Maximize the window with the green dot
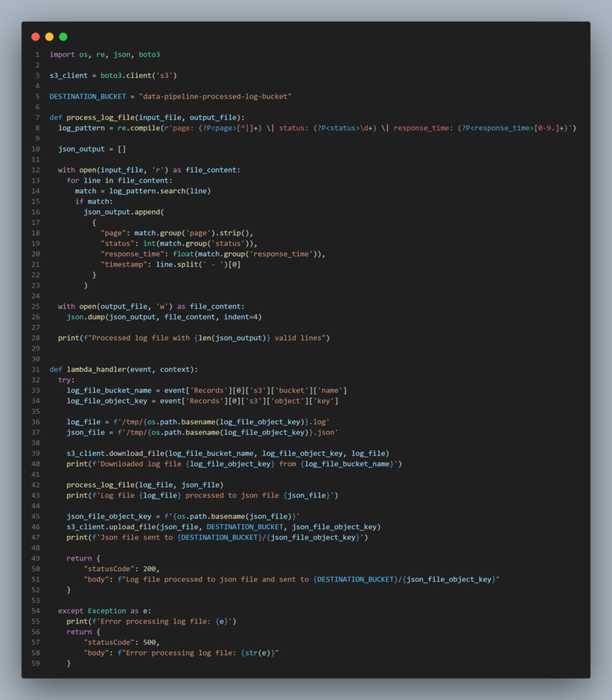The image size is (612, 700). 64,37
